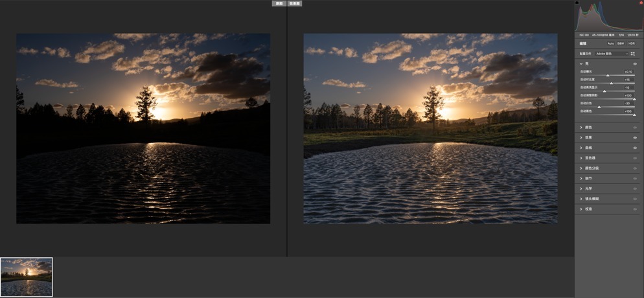Collapse the 亮 panel section
Image resolution: width=644 pixels, height=298 pixels.
coord(581,64)
